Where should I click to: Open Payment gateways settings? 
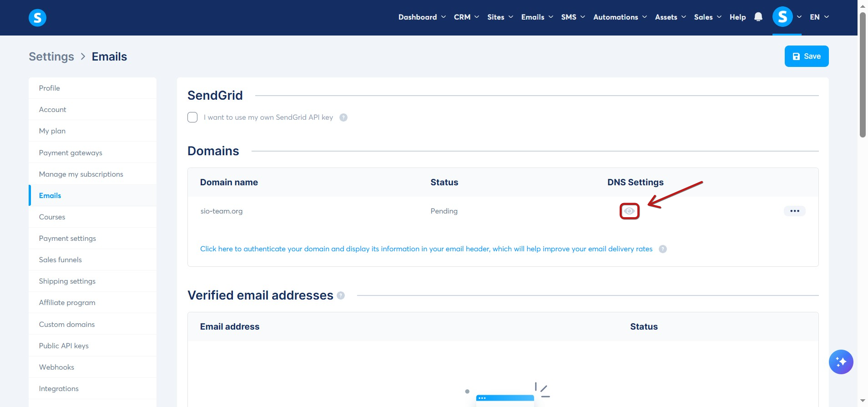(93, 153)
